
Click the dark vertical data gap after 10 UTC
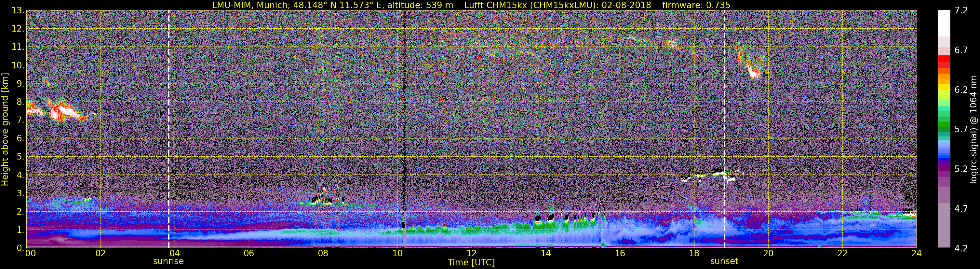coord(404,129)
